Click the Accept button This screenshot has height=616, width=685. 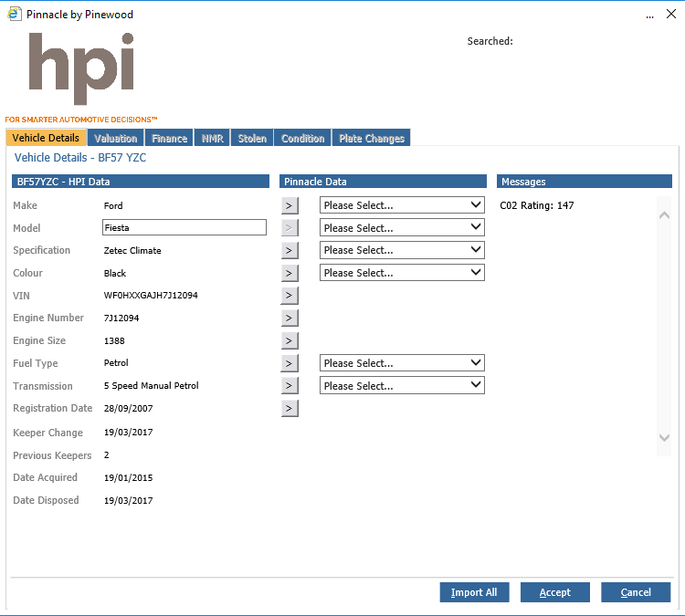tap(554, 592)
